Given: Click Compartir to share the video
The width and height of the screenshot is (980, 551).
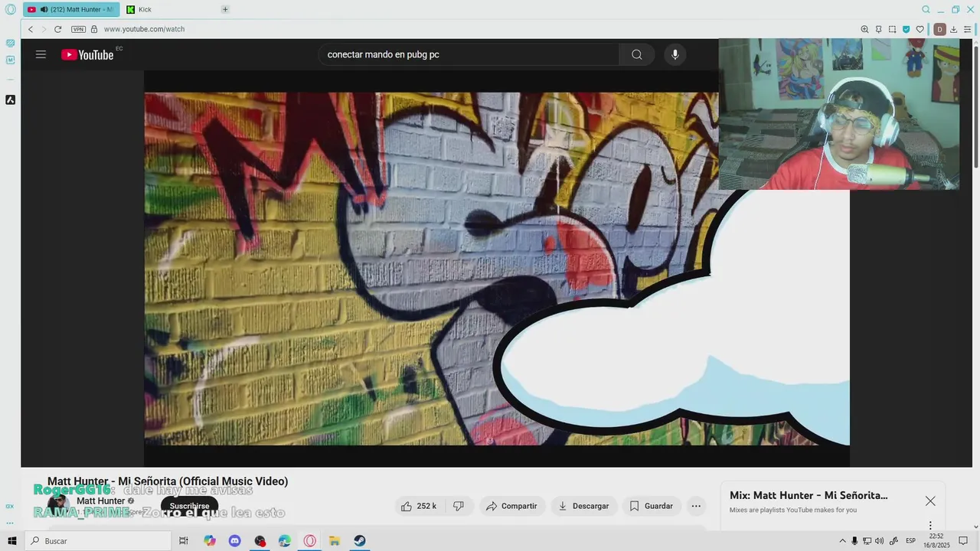Looking at the screenshot, I should (x=512, y=506).
